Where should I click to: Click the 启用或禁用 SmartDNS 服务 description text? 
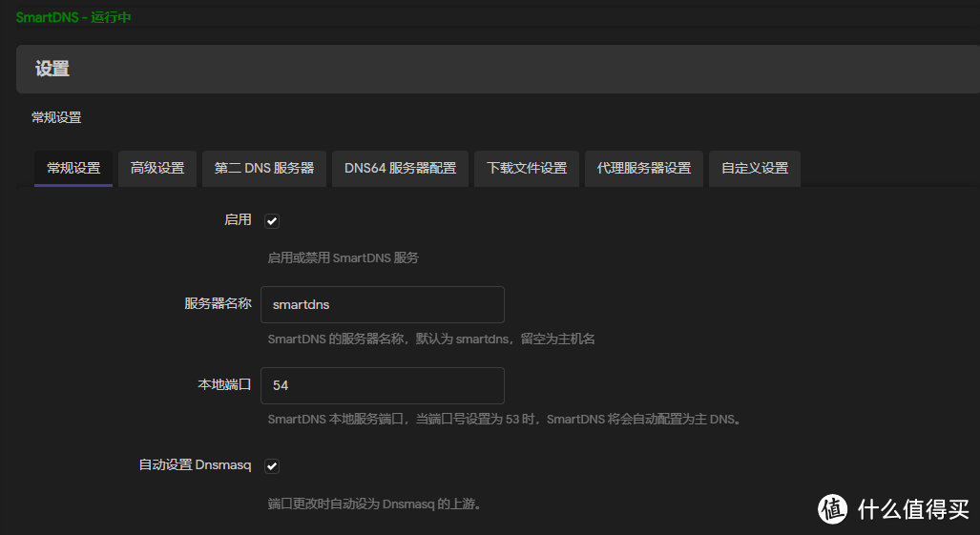click(x=344, y=257)
